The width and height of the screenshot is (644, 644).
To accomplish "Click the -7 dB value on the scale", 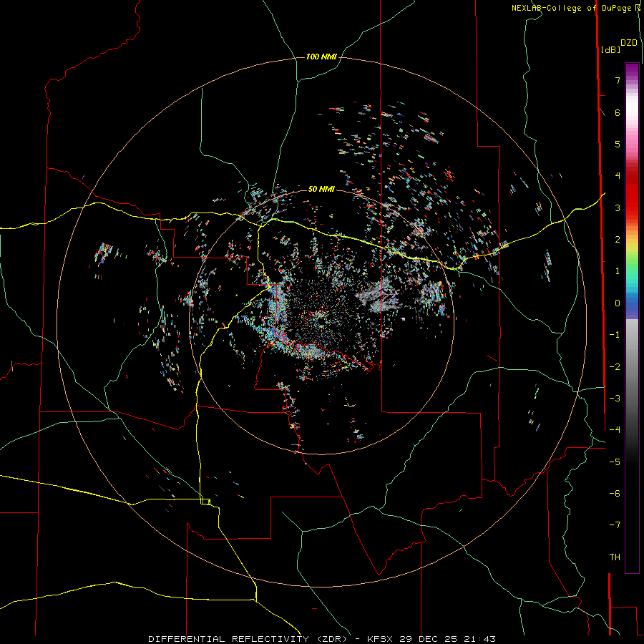I will [615, 525].
